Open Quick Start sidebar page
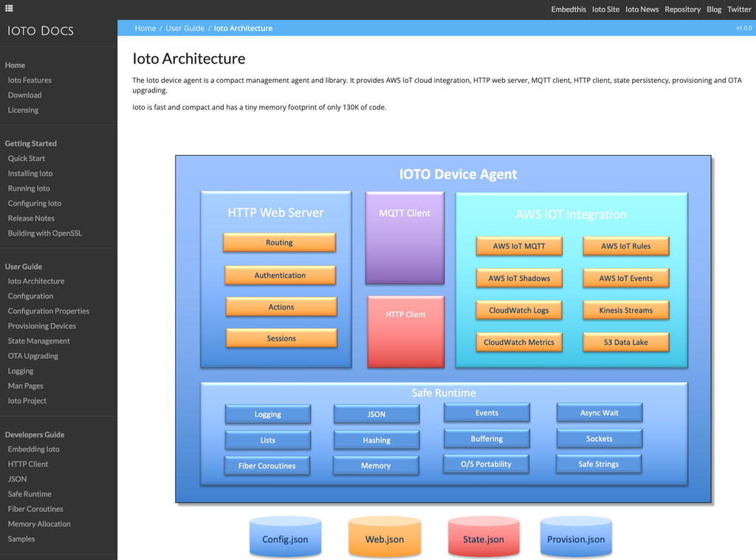This screenshot has width=756, height=560. point(26,158)
